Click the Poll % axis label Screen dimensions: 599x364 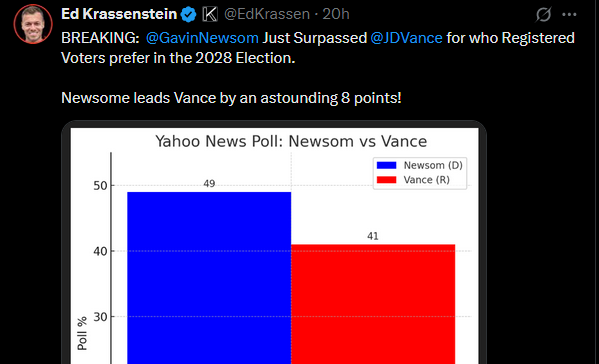(82, 333)
